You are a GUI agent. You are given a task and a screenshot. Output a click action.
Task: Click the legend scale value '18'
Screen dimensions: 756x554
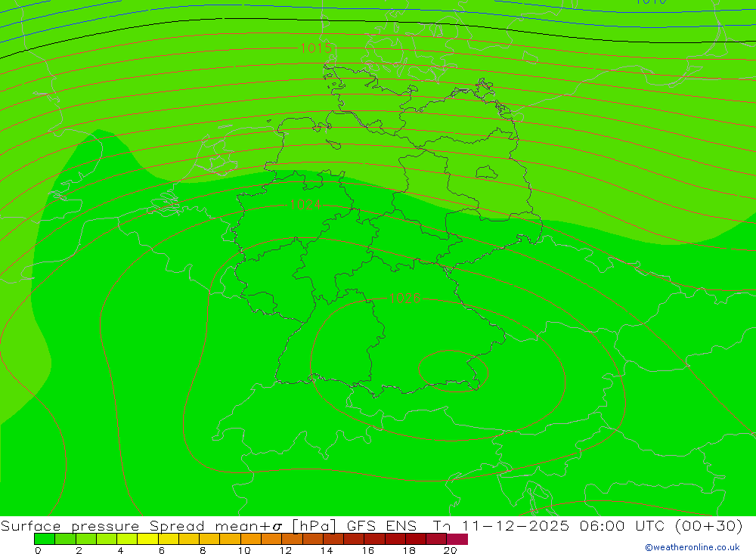click(409, 550)
